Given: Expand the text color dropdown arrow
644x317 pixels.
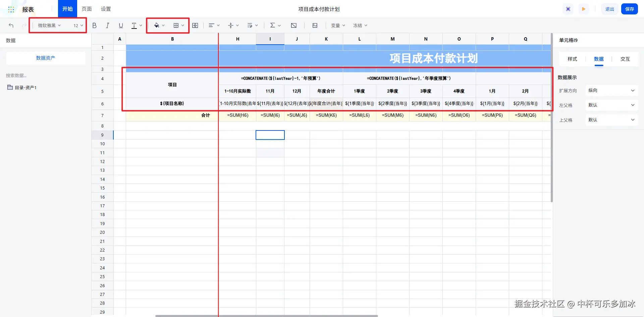Looking at the screenshot, I should (141, 25).
